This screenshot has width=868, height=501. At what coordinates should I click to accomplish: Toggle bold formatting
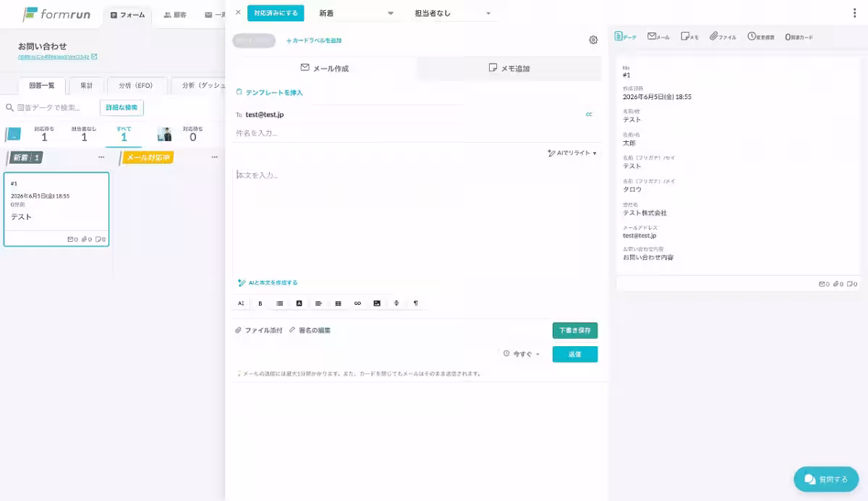[260, 303]
